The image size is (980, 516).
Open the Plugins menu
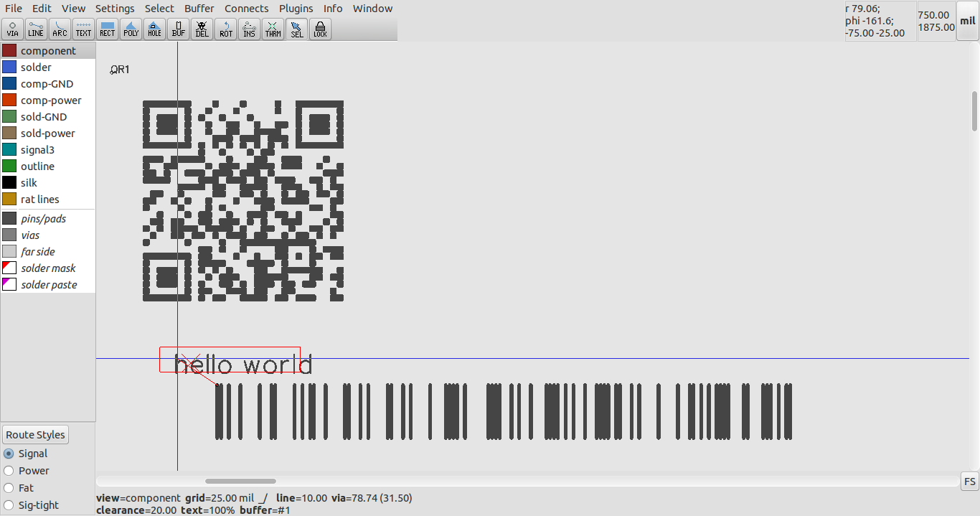coord(296,8)
